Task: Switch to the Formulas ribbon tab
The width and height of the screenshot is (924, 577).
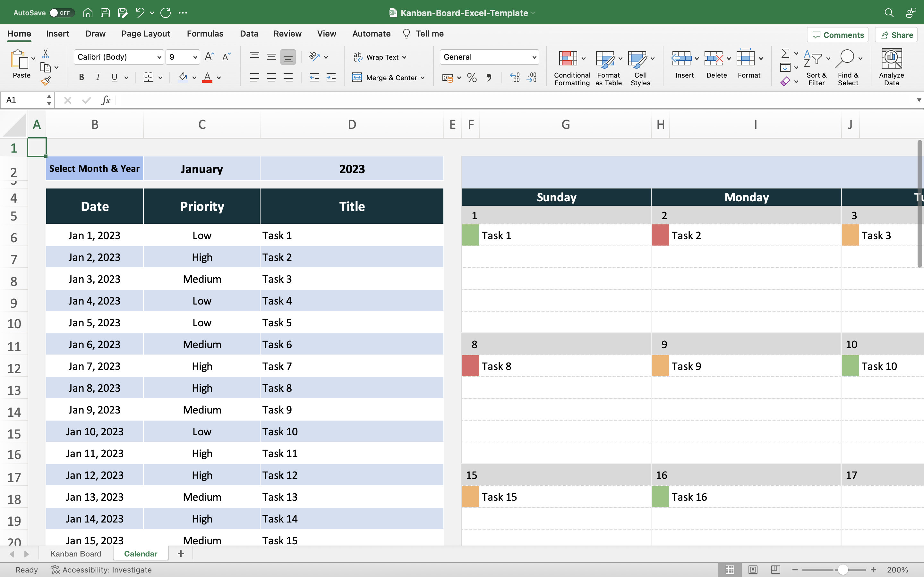Action: 205,34
